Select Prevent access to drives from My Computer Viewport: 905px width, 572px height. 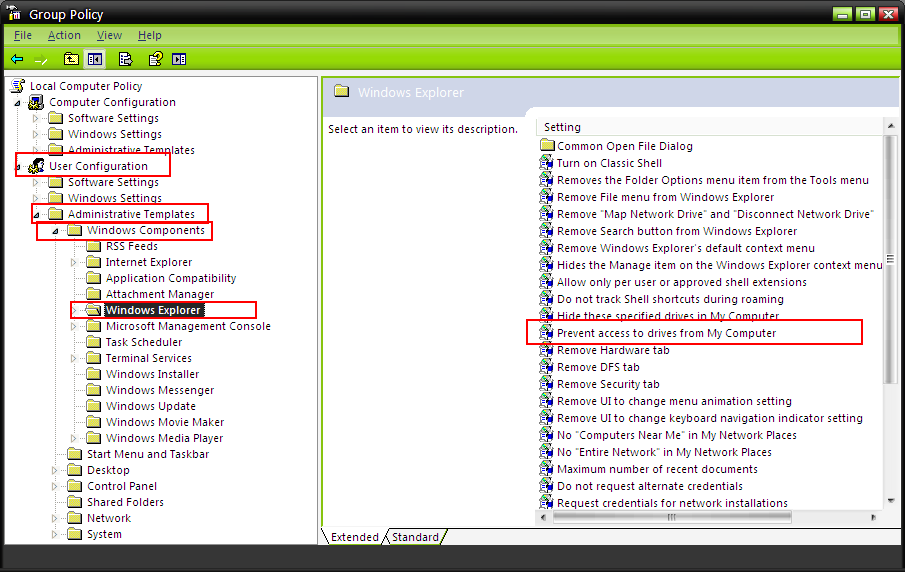(667, 333)
